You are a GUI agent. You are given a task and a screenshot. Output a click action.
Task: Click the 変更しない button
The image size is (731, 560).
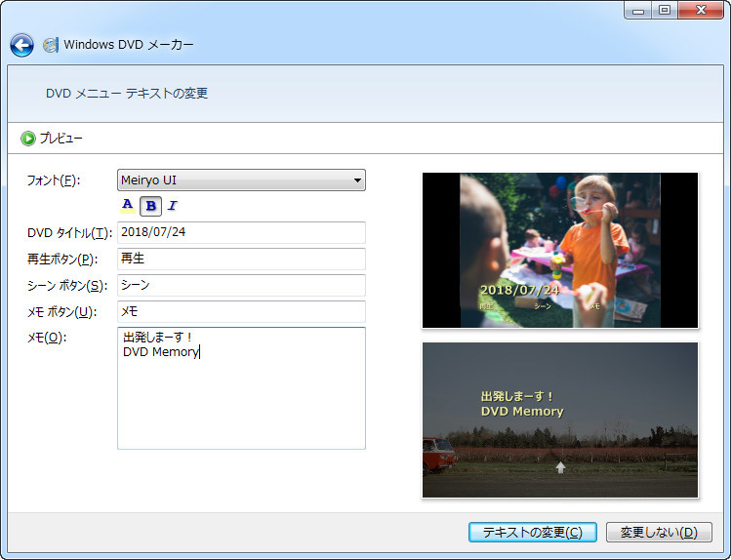click(x=659, y=532)
